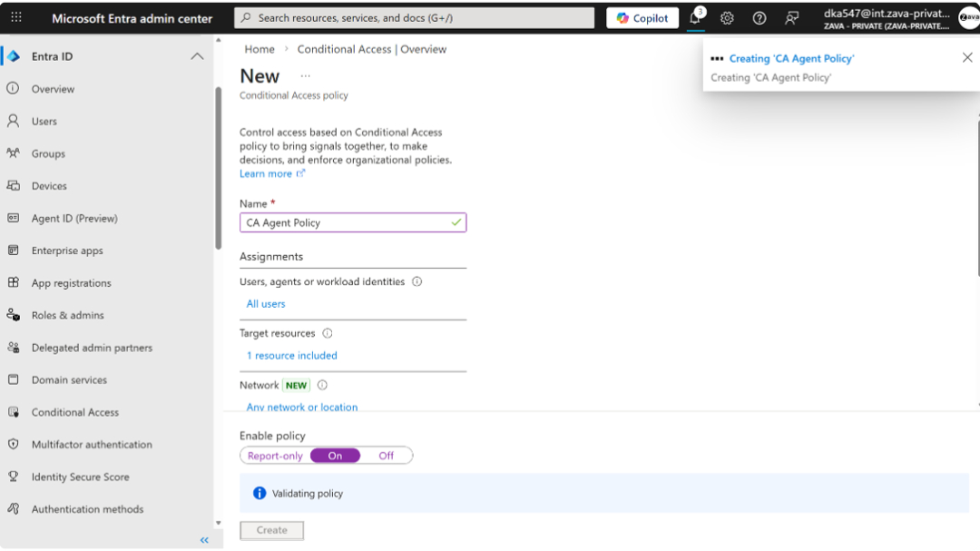980x551 pixels.
Task: Dismiss the Creating CA Agent Policy notification
Action: coord(967,57)
